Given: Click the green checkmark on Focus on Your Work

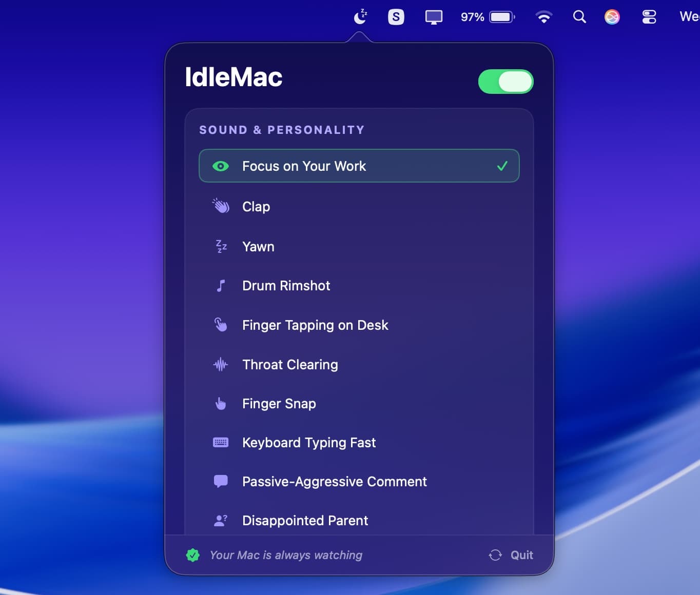Looking at the screenshot, I should 502,166.
